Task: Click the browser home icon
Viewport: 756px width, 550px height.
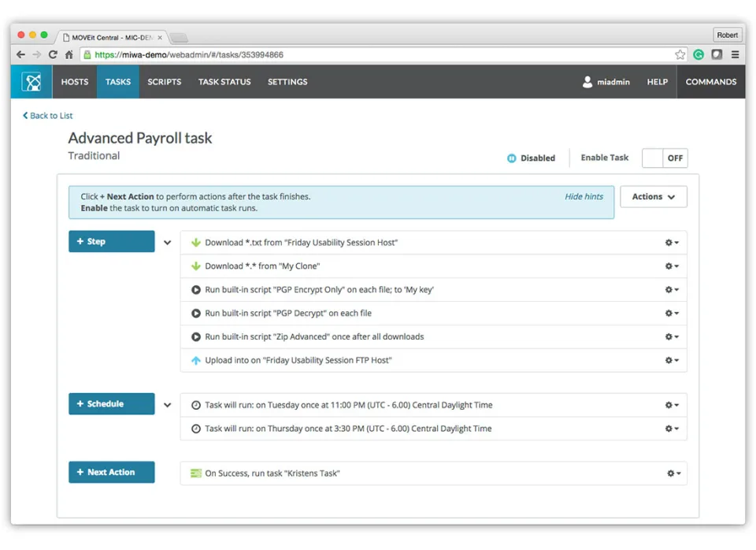Action: (69, 54)
